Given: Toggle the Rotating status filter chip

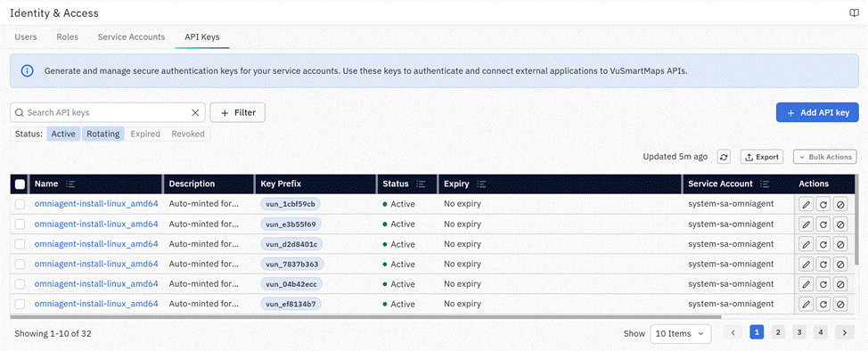Looking at the screenshot, I should [103, 134].
